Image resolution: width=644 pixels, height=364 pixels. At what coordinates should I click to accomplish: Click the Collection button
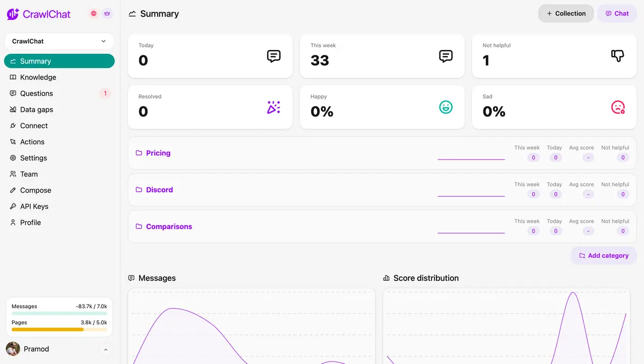click(566, 13)
